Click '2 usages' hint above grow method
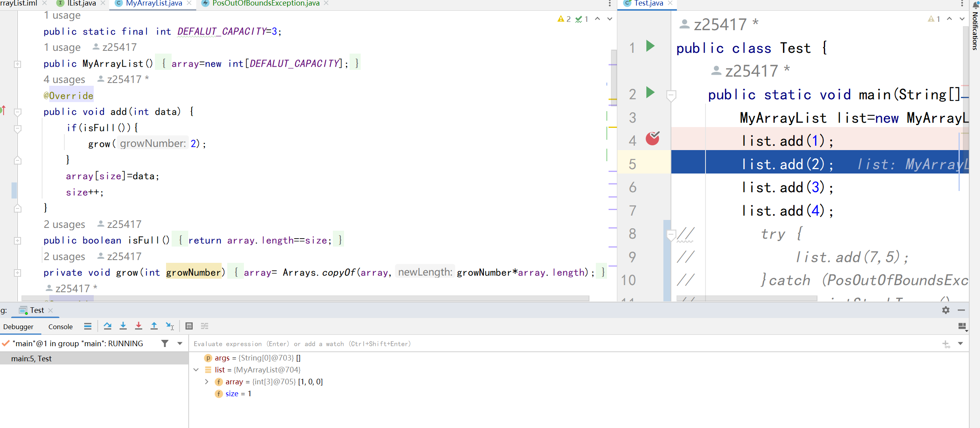980x428 pixels. [64, 256]
